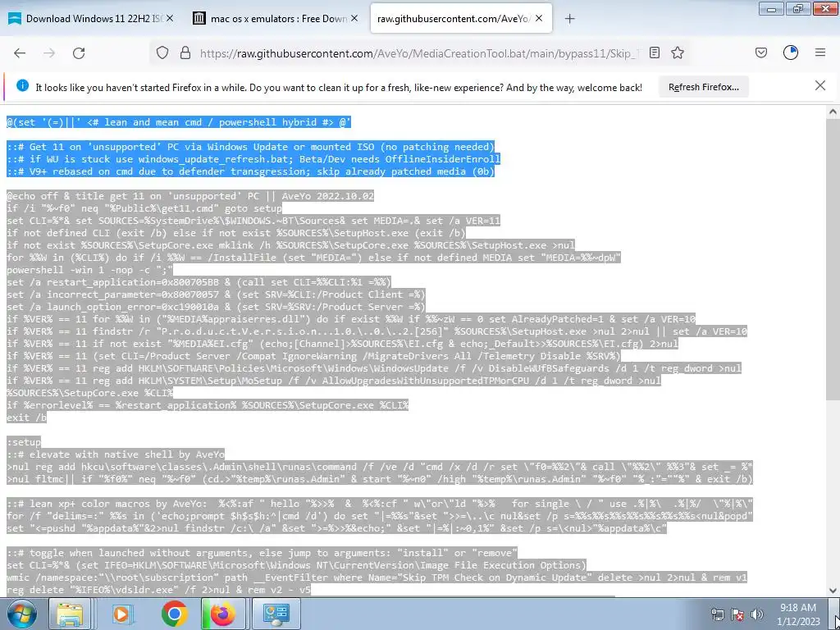Open the clock showing 9:18 AM
This screenshot has height=630, width=840.
[798, 614]
